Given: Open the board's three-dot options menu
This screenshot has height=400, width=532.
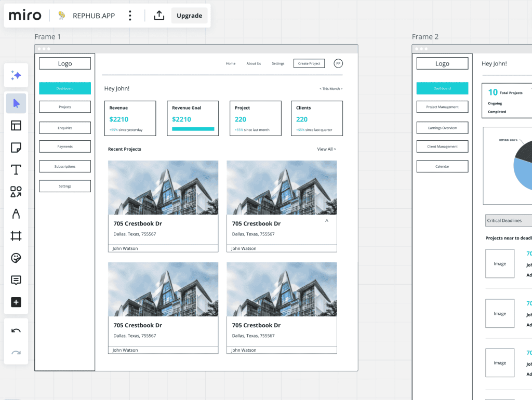Looking at the screenshot, I should point(130,16).
